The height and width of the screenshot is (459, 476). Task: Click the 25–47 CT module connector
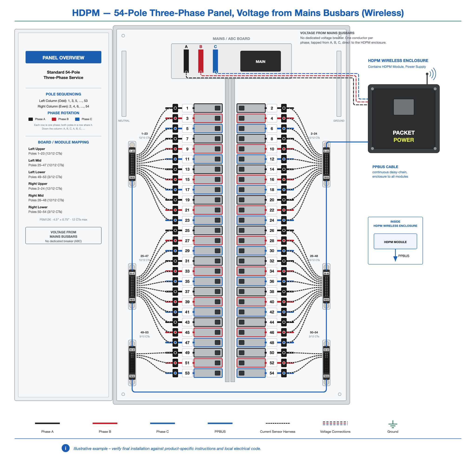click(x=132, y=286)
